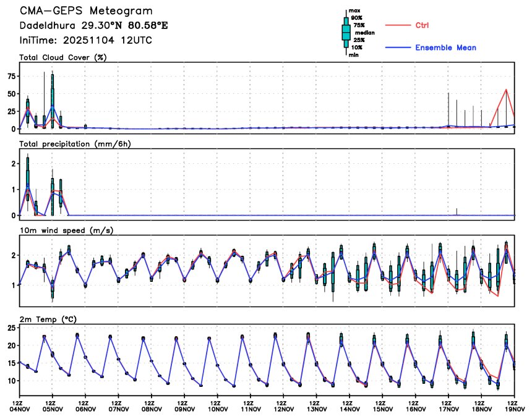Screen dimensions: 532x419
Task: Click the Dadeldhura location coordinates text
Action: pyautogui.click(x=93, y=26)
